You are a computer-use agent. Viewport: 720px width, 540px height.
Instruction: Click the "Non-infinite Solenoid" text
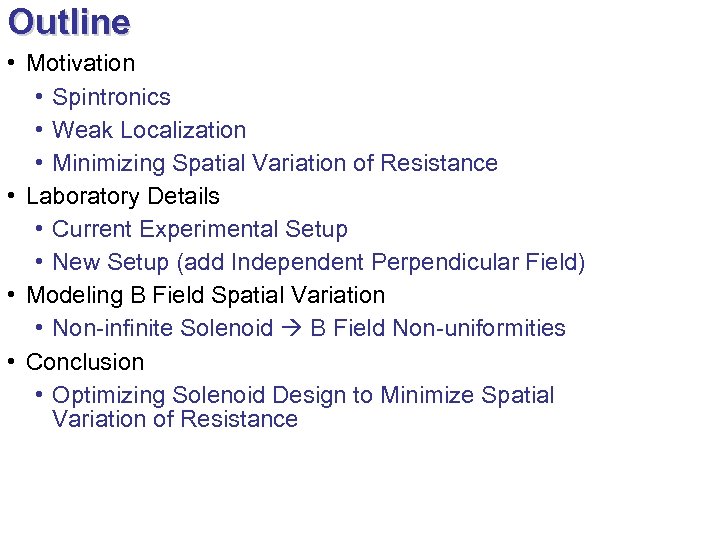(162, 328)
